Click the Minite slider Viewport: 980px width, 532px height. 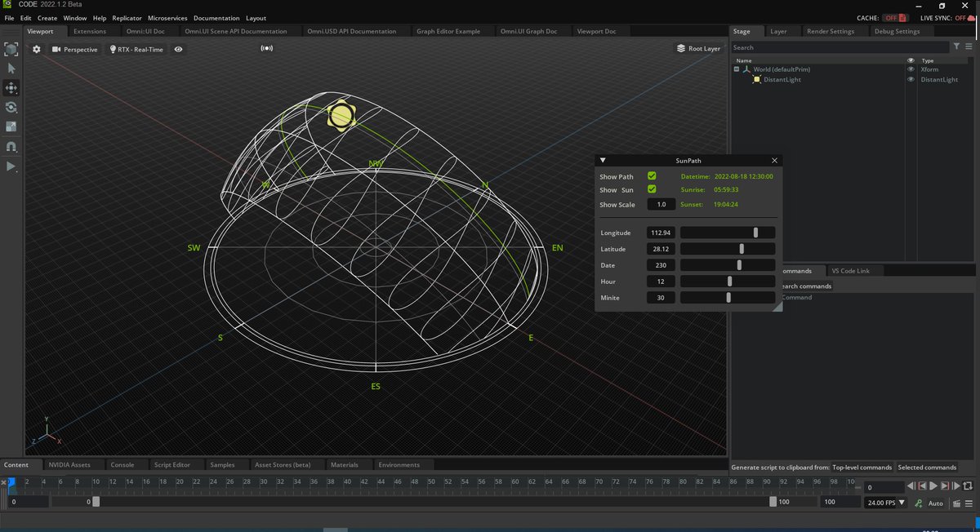(728, 298)
